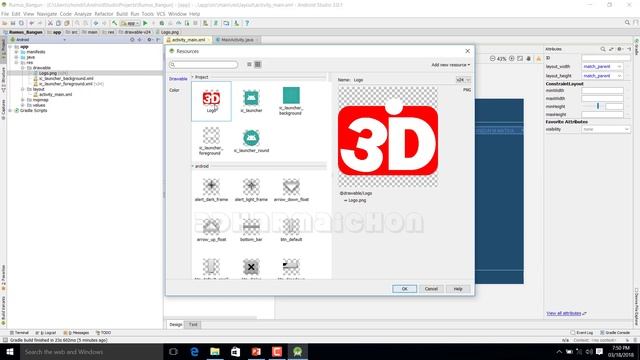Zoom in design editor plus icon

tap(511, 59)
